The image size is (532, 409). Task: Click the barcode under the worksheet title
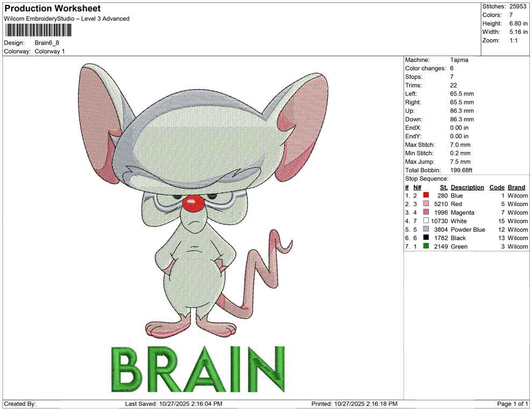click(38, 31)
